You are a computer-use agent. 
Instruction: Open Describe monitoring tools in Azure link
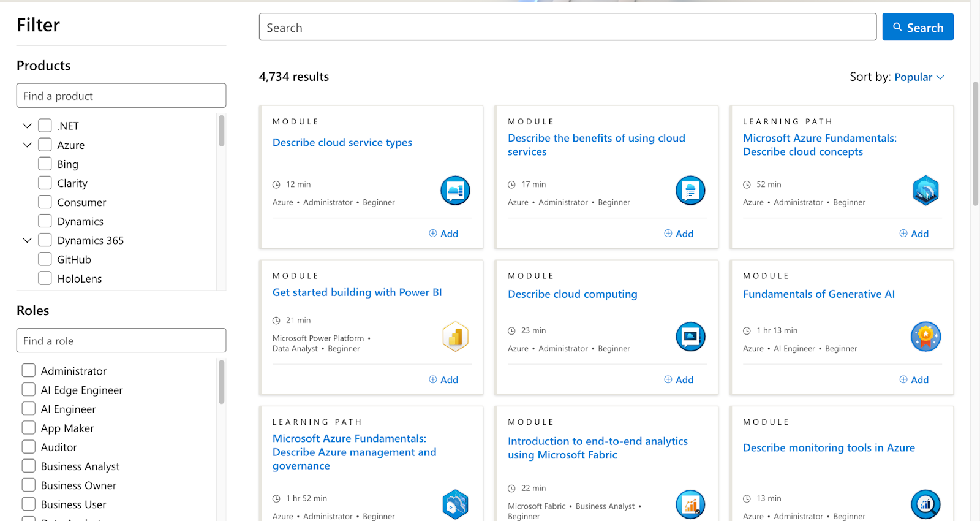[829, 448]
